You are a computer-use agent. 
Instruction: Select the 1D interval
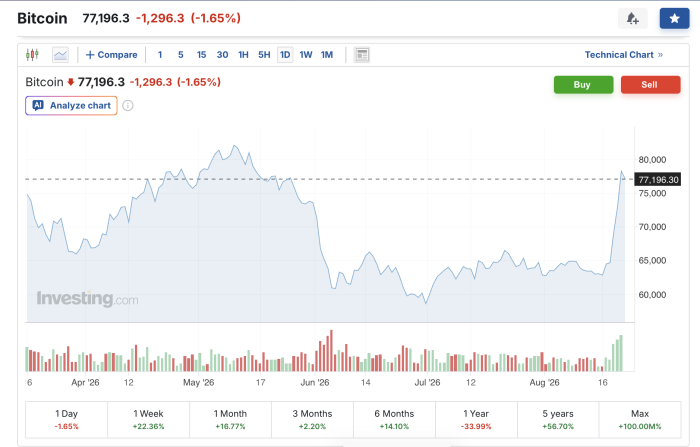(285, 55)
